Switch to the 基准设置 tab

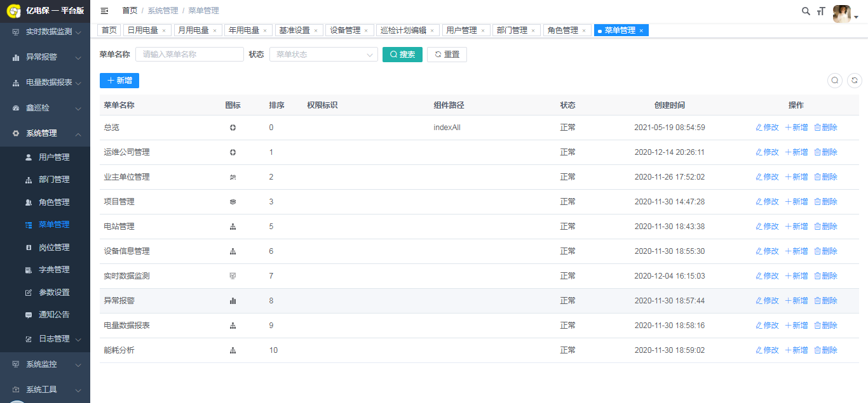point(294,30)
